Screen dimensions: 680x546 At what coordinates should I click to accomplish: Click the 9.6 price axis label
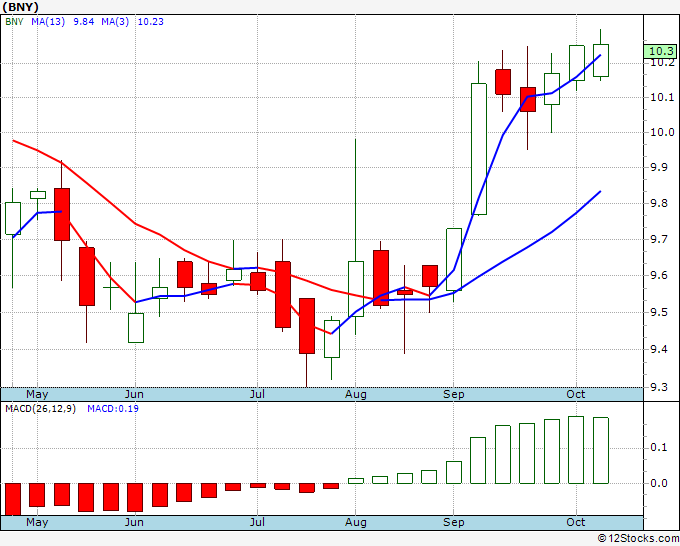click(659, 275)
